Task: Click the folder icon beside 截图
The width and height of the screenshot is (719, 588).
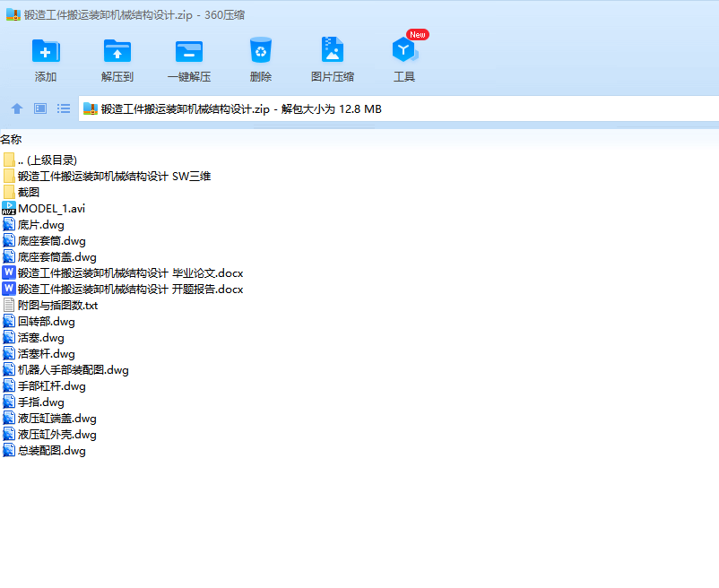Action: [9, 192]
